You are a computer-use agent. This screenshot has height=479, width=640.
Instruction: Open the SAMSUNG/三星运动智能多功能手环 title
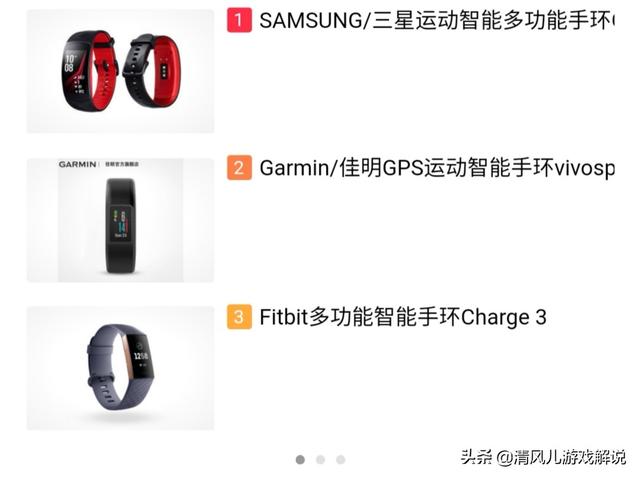(437, 20)
